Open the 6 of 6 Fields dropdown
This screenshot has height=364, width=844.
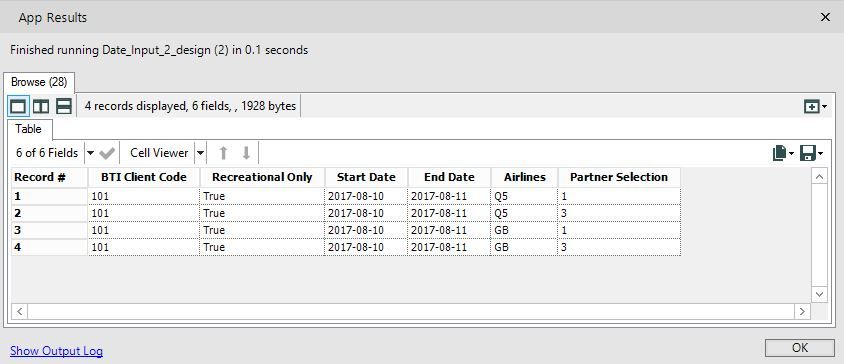click(x=90, y=153)
